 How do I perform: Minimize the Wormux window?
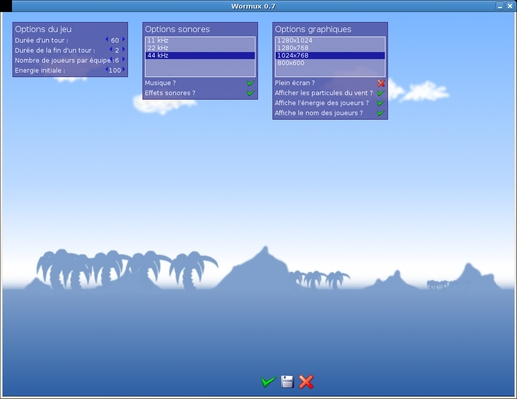(x=500, y=6)
